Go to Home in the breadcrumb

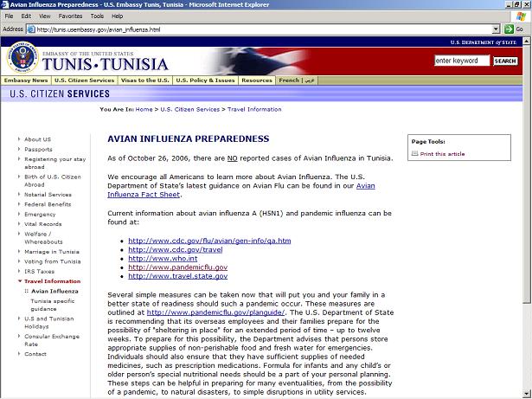144,109
